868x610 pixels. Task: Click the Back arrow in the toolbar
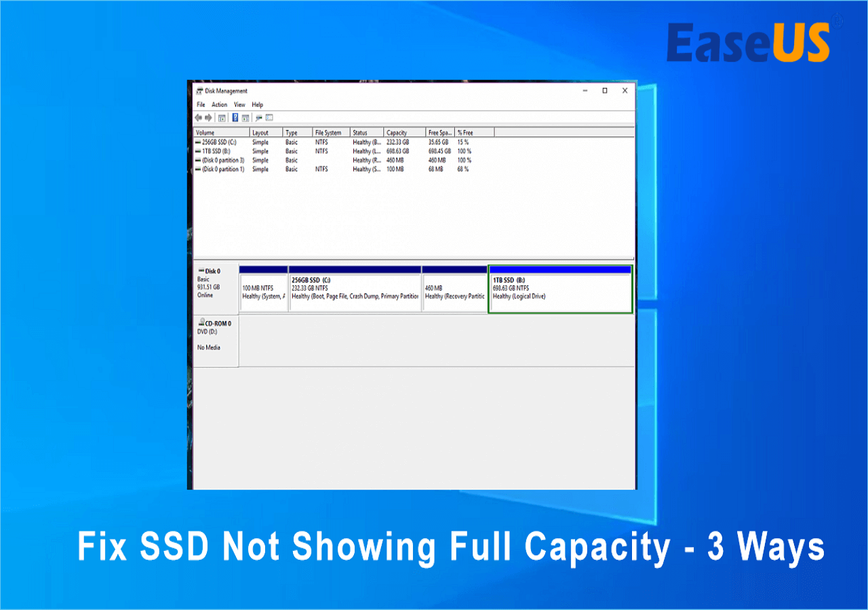click(198, 118)
